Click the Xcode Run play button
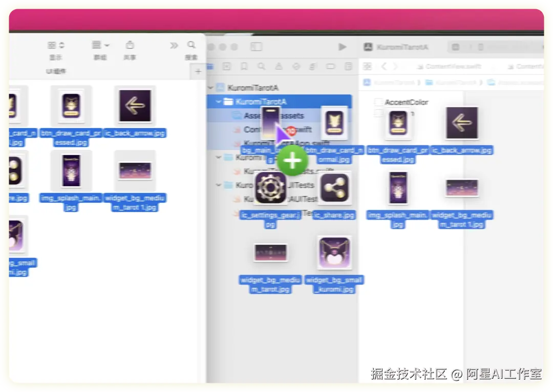Image resolution: width=553 pixels, height=392 pixels. (x=342, y=47)
